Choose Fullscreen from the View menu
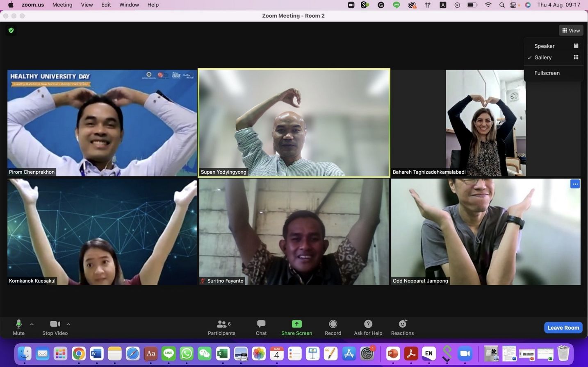Image resolution: width=588 pixels, height=367 pixels. (547, 73)
